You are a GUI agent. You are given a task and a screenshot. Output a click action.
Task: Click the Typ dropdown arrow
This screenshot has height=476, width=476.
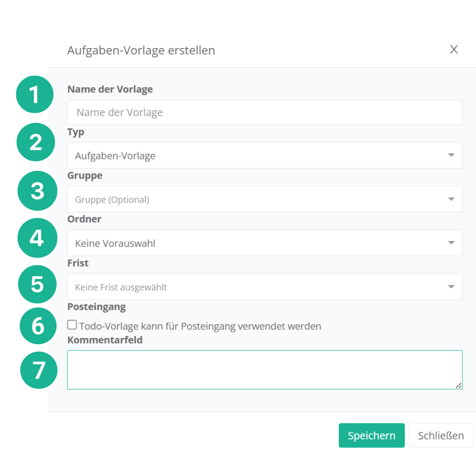[451, 156]
